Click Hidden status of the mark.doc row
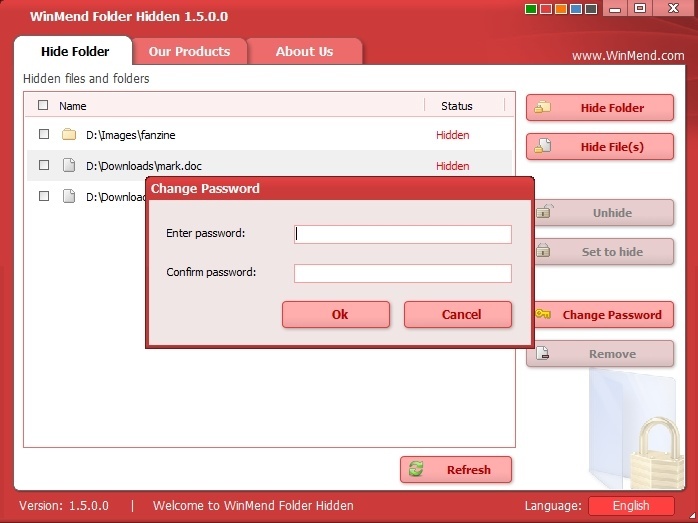 pos(452,166)
